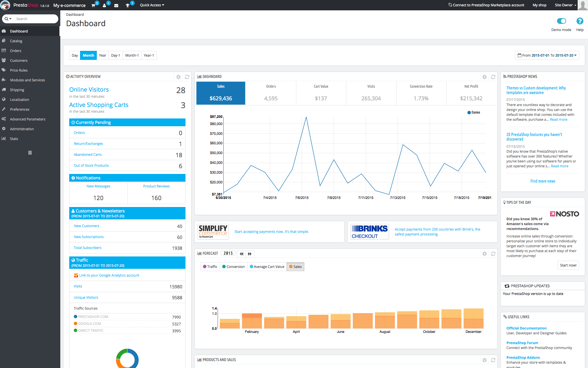Screen dimensions: 588x368
Task: Toggle Demo mode on/off
Action: click(x=561, y=21)
